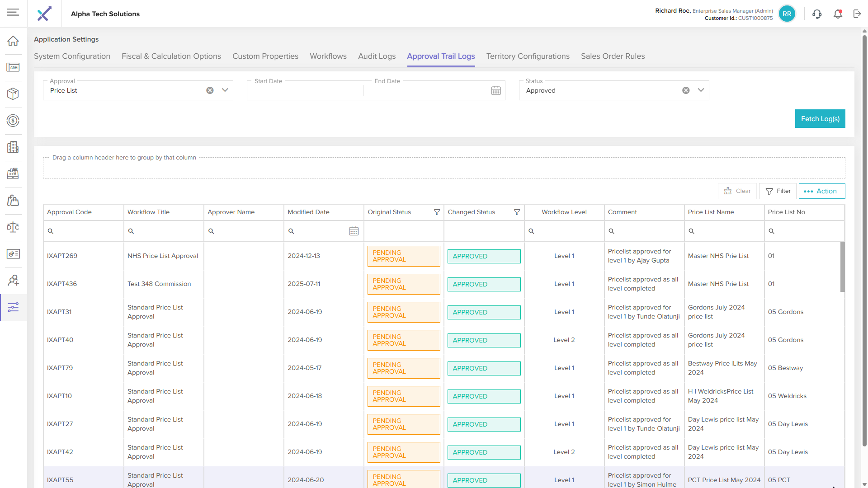868x488 pixels.
Task: Click the support headset icon
Action: [x=817, y=14]
